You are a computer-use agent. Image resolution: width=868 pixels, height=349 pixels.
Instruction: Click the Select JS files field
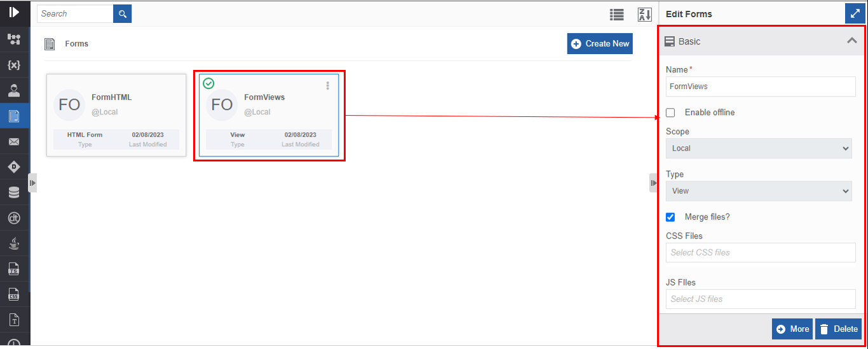(x=761, y=299)
